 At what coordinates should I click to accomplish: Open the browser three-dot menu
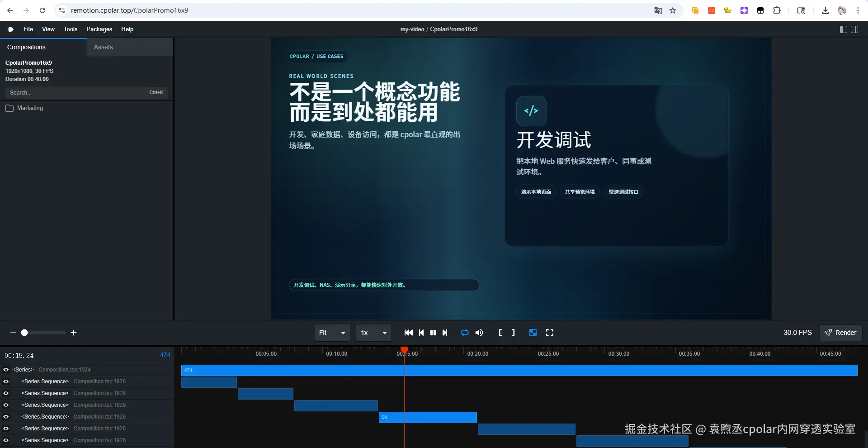pyautogui.click(x=858, y=10)
